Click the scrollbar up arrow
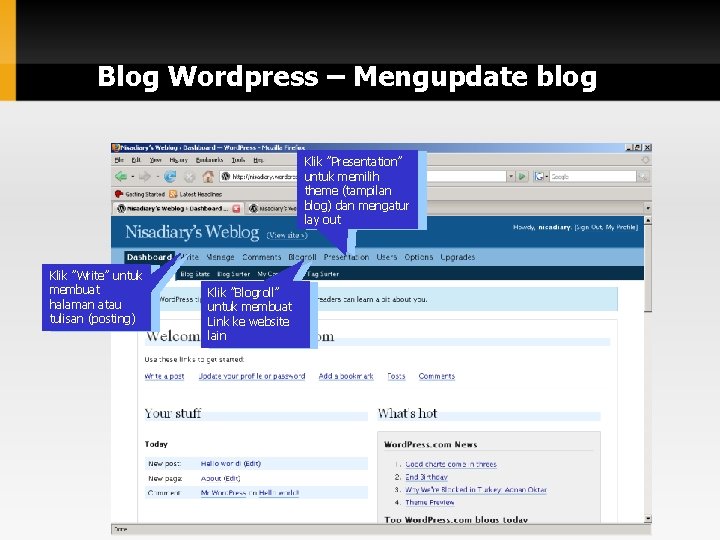The width and height of the screenshot is (720, 540). [648, 221]
